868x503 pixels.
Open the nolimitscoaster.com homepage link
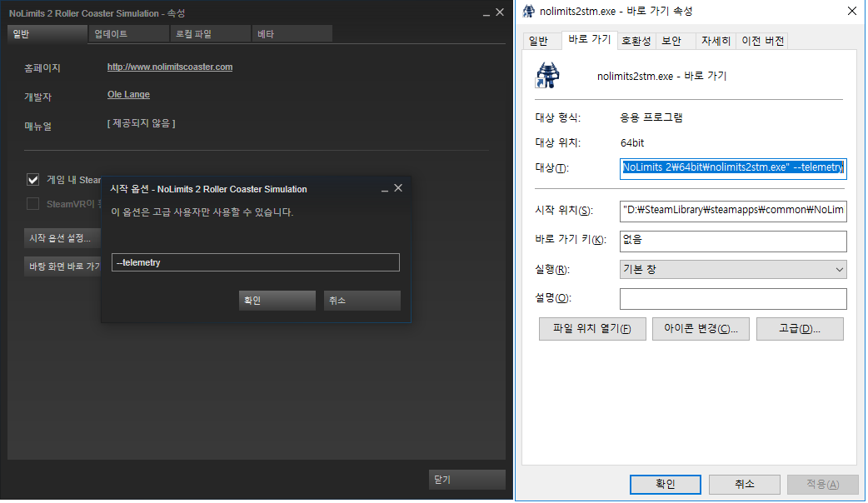click(170, 67)
